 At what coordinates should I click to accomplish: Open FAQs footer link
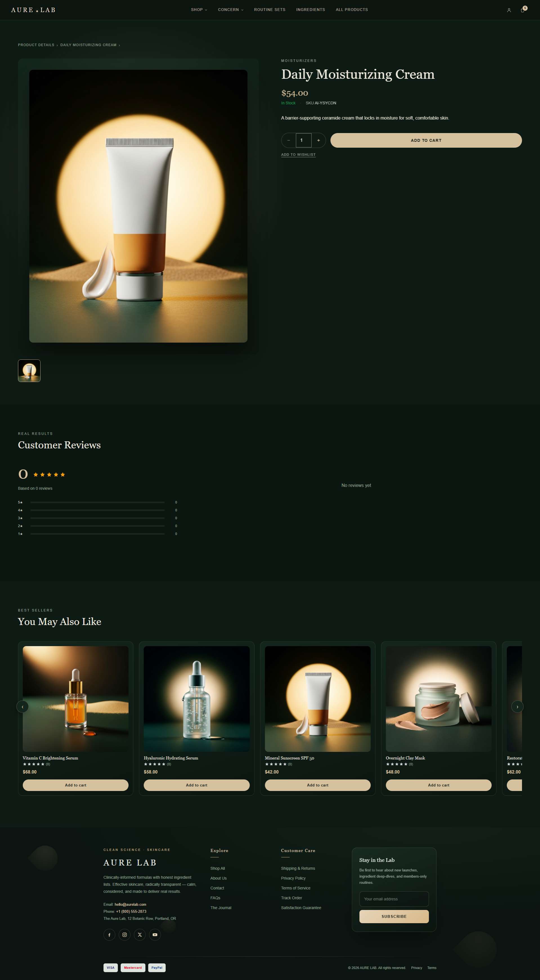click(x=215, y=898)
